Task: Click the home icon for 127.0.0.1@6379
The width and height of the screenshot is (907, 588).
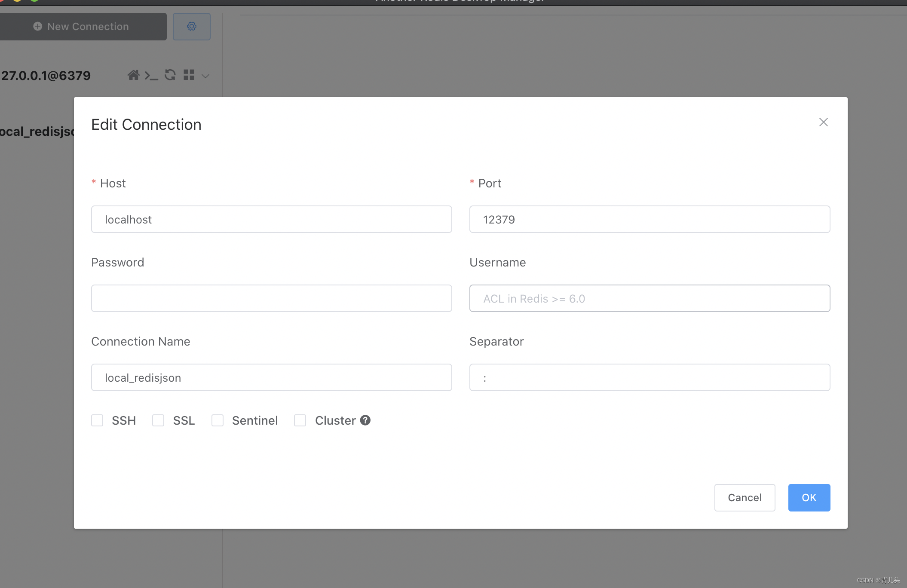Action: 133,75
